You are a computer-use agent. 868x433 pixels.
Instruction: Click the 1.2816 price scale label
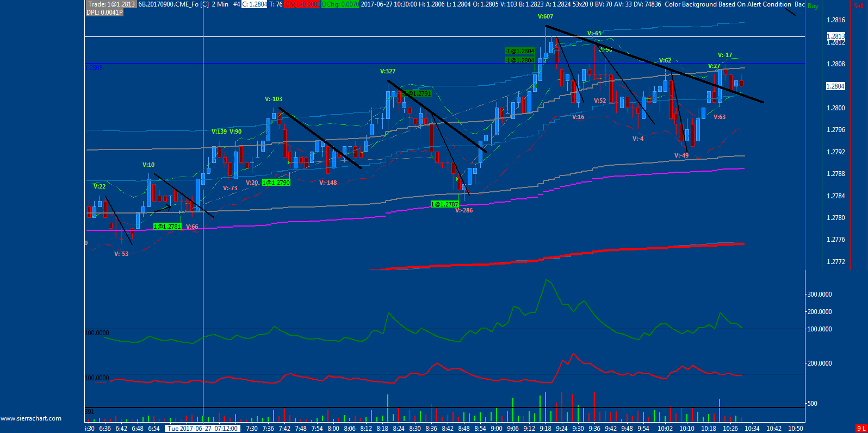pyautogui.click(x=836, y=20)
